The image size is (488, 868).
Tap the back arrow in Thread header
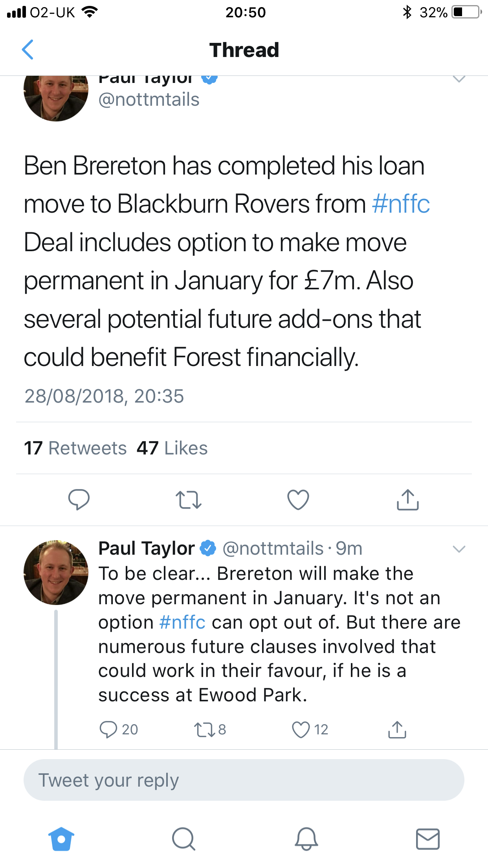coord(28,50)
